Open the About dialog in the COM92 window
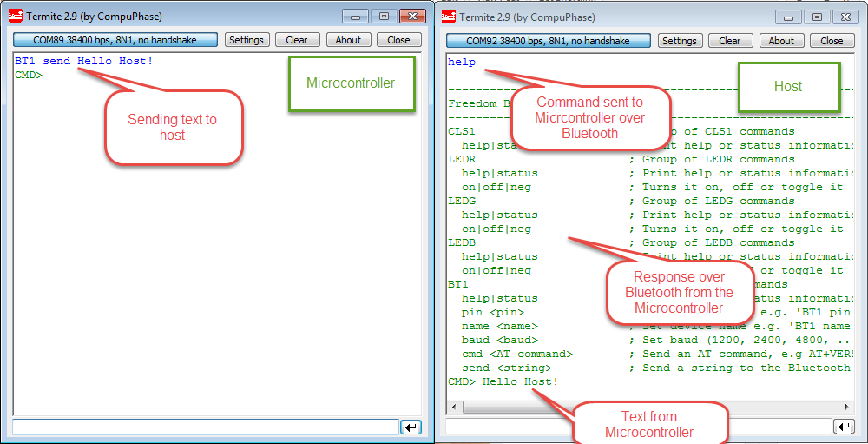The width and height of the screenshot is (868, 444). (x=781, y=41)
